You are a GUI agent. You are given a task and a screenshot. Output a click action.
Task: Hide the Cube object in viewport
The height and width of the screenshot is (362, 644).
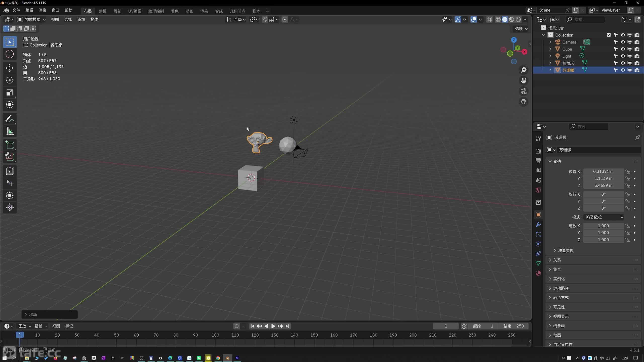point(623,49)
